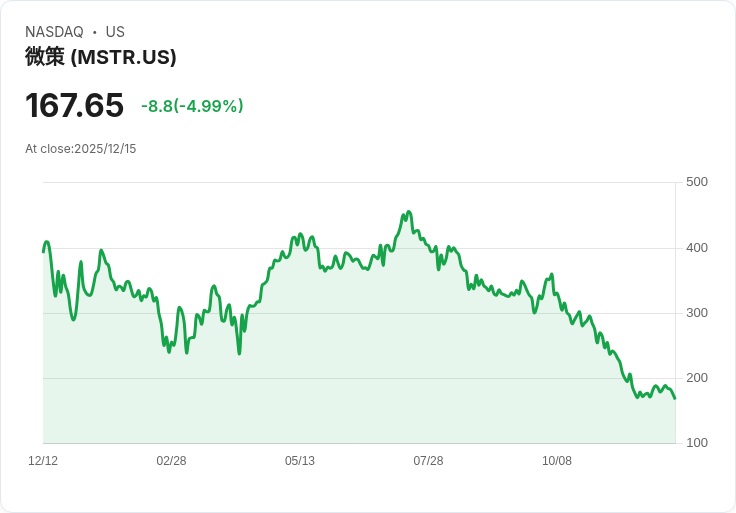
Task: Click the -8.8(-4.99%) price change
Action: (x=192, y=106)
